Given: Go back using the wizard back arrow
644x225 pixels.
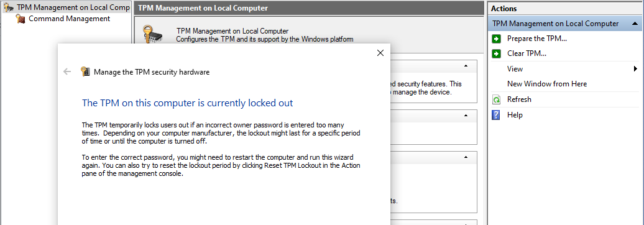Looking at the screenshot, I should 67,72.
